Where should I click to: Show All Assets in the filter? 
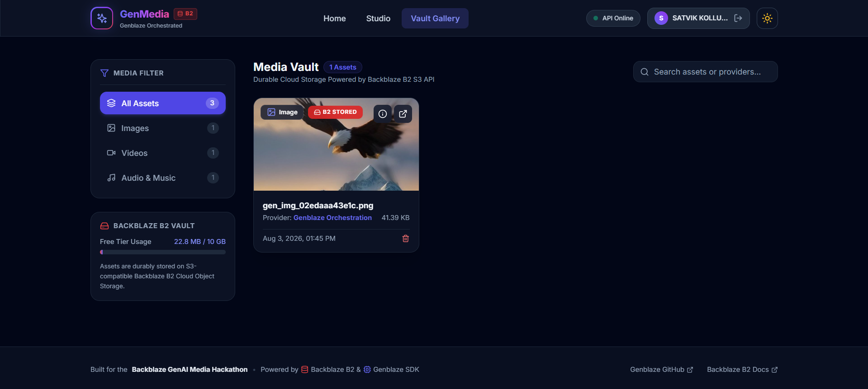click(163, 103)
